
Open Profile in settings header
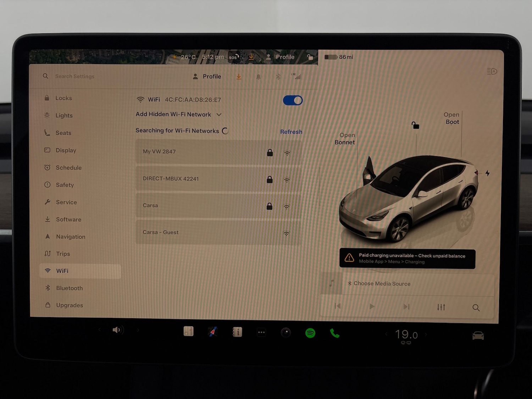pyautogui.click(x=207, y=76)
